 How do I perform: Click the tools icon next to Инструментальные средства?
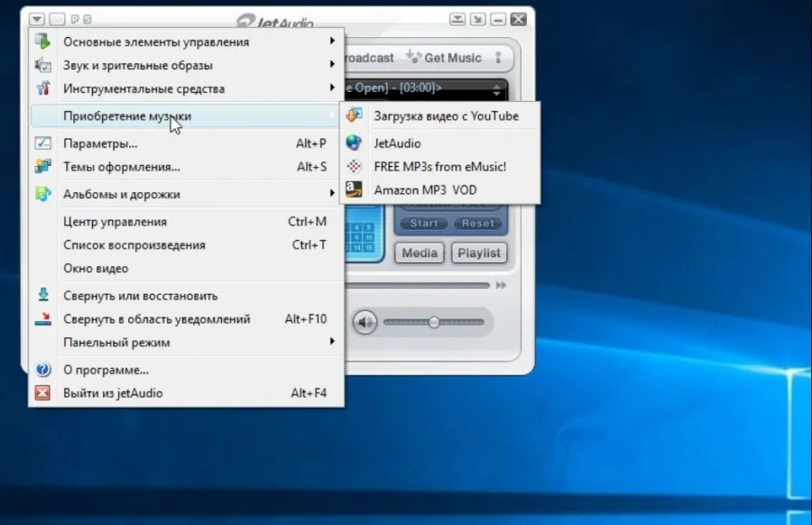tap(43, 88)
